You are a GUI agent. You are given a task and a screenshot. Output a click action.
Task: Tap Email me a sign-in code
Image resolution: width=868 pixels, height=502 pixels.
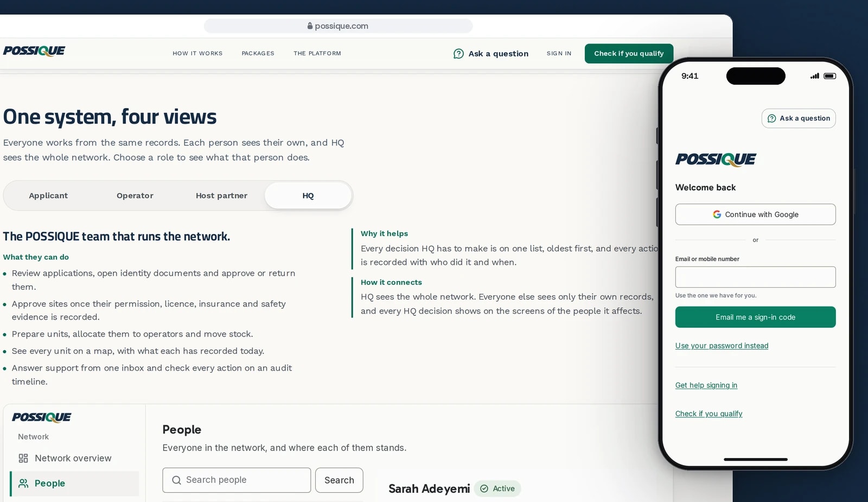(x=755, y=317)
